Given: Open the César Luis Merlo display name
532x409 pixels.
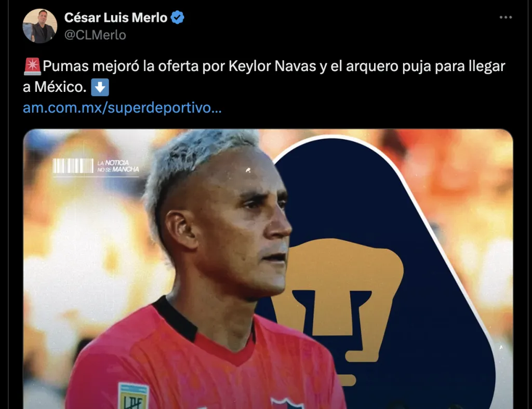Looking at the screenshot, I should point(116,18).
